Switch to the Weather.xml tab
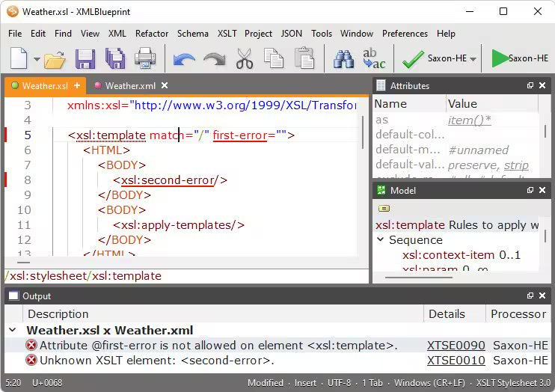555x392 pixels. [x=130, y=86]
